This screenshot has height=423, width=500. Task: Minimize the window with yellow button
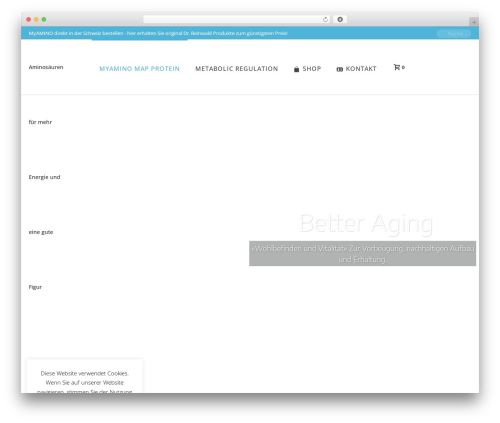pos(36,19)
